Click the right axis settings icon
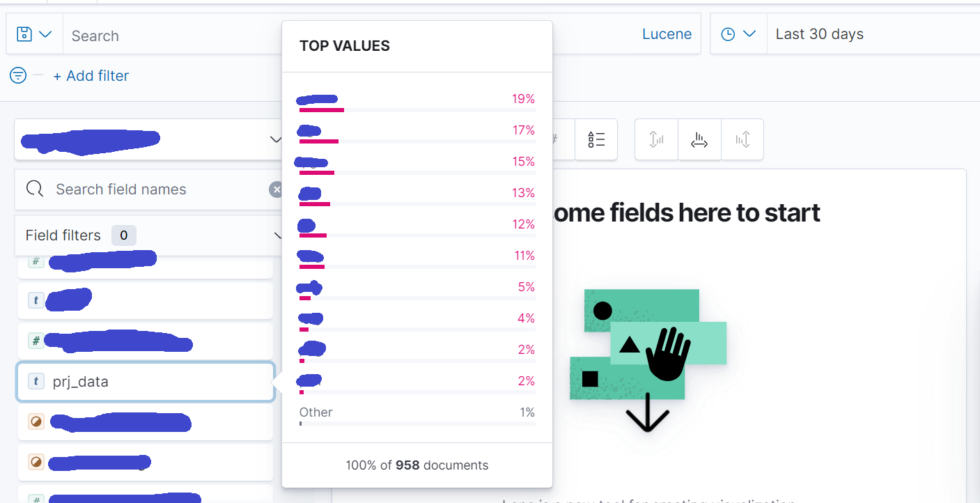The width and height of the screenshot is (980, 503). point(742,139)
